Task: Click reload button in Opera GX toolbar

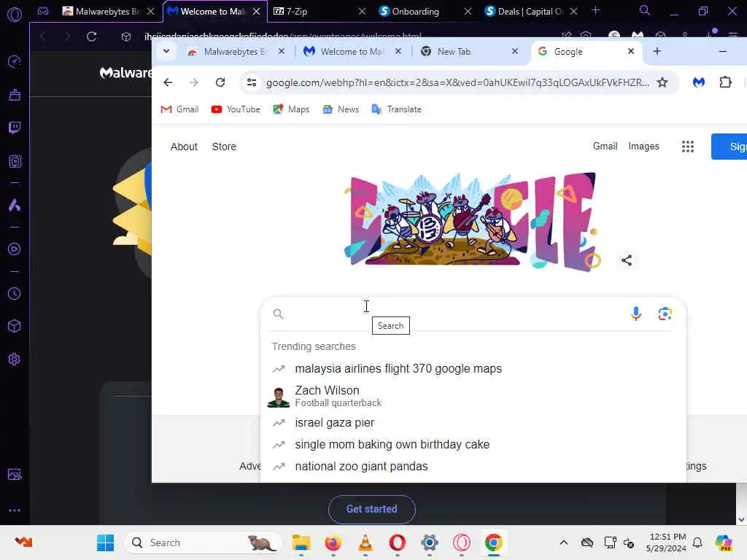Action: coord(91,36)
